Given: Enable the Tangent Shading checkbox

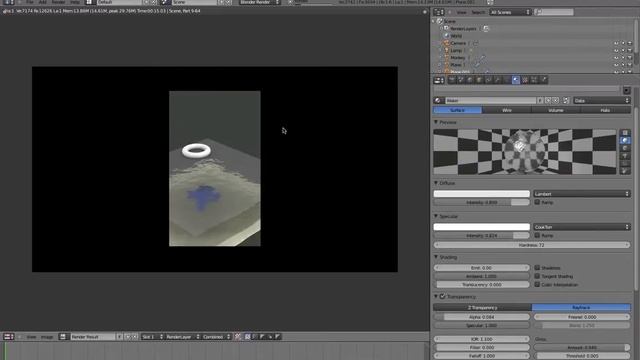Looking at the screenshot, I should (x=537, y=276).
